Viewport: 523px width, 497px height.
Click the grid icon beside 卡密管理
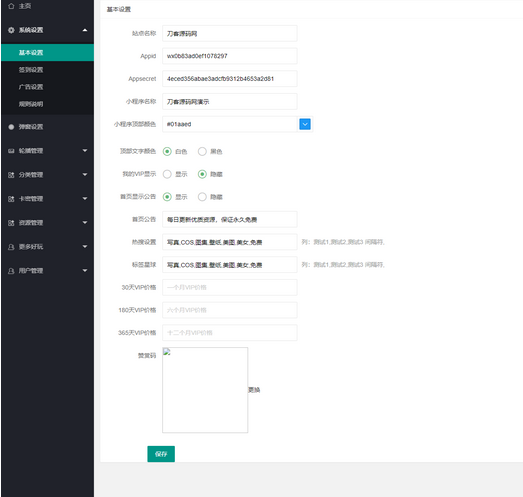[11, 199]
